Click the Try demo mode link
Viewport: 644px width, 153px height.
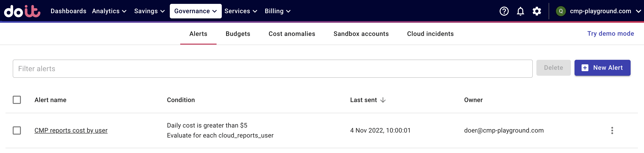click(x=610, y=34)
